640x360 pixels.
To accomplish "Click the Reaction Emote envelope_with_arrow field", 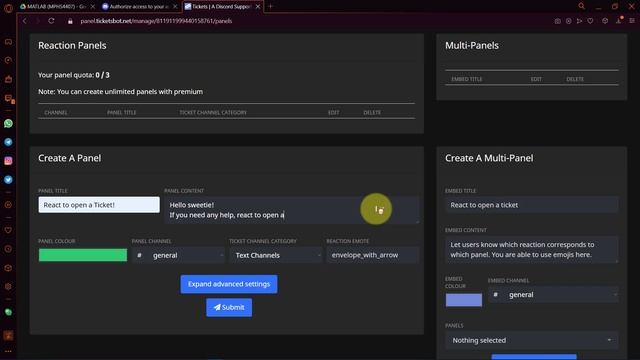I will (x=373, y=255).
